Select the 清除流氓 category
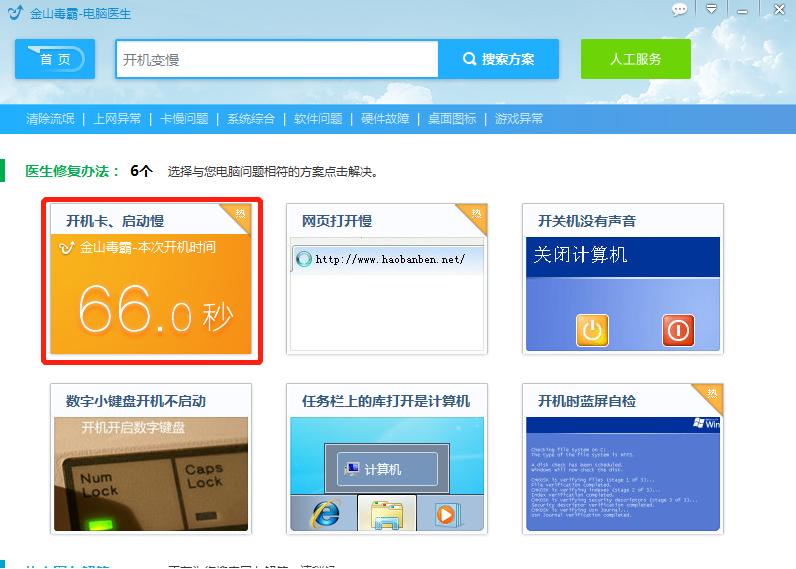796x569 pixels. tap(50, 119)
